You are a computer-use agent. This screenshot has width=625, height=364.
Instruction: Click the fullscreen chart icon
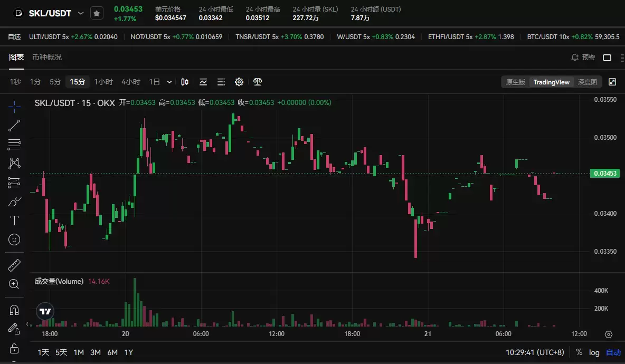[x=612, y=82]
